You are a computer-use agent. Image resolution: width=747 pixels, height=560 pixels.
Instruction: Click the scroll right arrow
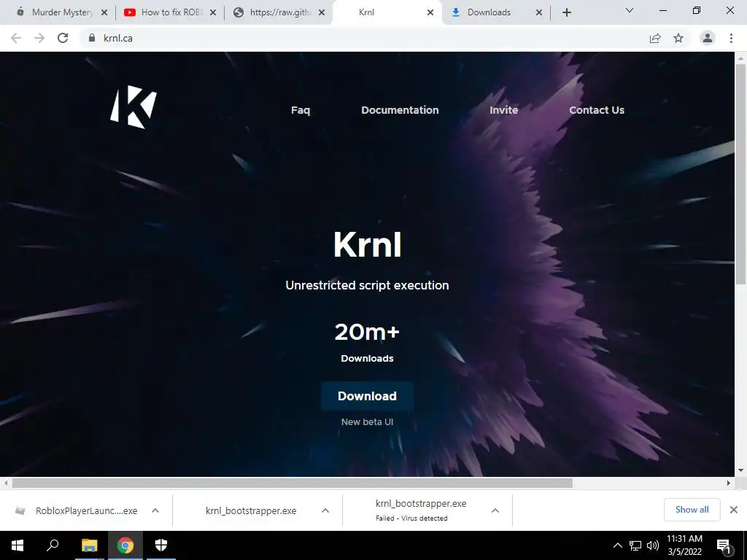[729, 483]
